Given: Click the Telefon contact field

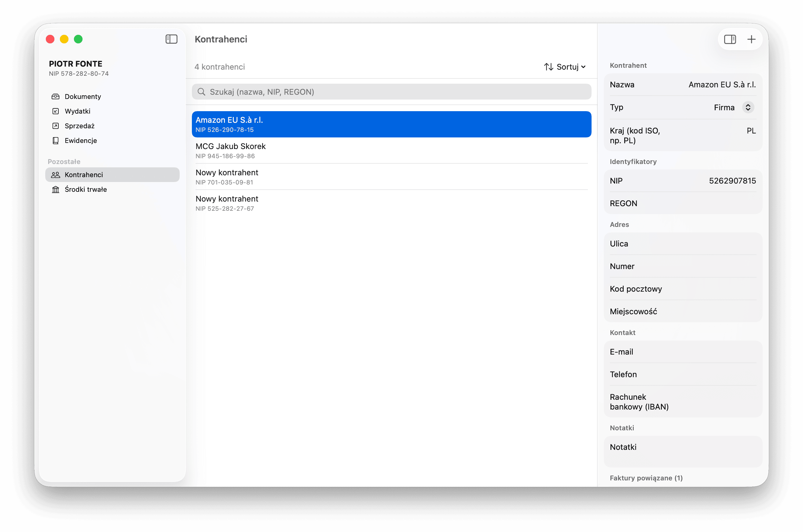Looking at the screenshot, I should (x=683, y=374).
